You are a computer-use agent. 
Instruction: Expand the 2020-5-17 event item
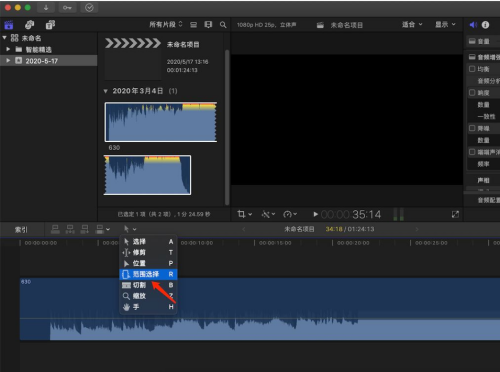click(8, 61)
